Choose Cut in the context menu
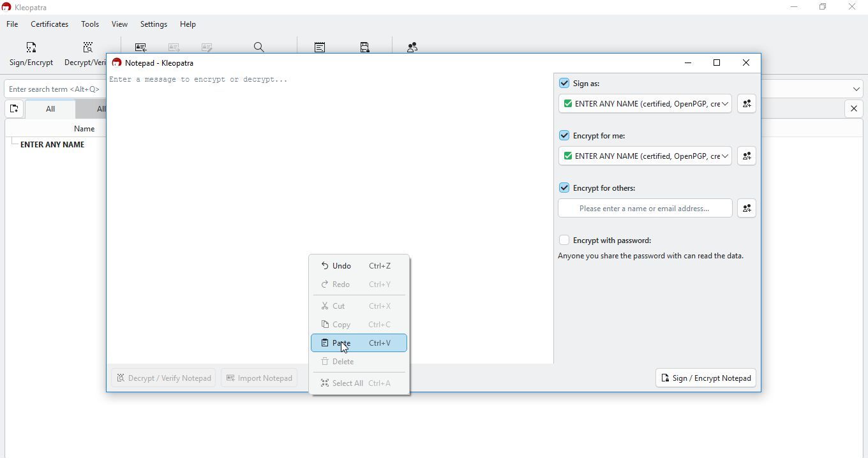The width and height of the screenshot is (868, 458). tap(359, 306)
